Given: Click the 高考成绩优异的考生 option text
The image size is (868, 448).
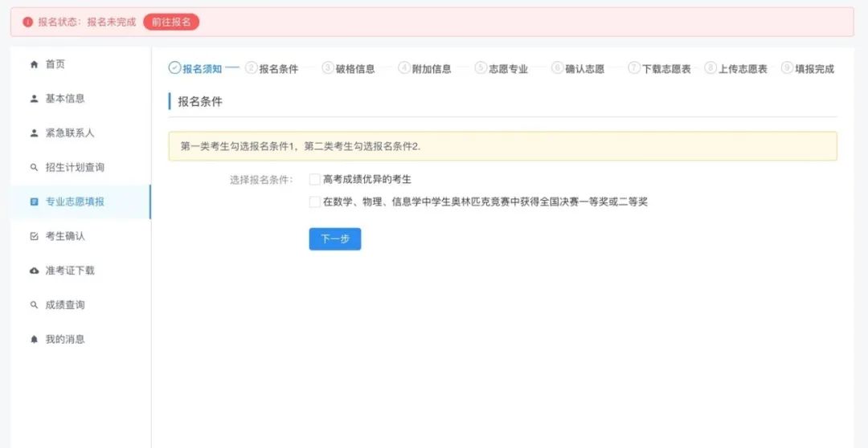Looking at the screenshot, I should [367, 179].
